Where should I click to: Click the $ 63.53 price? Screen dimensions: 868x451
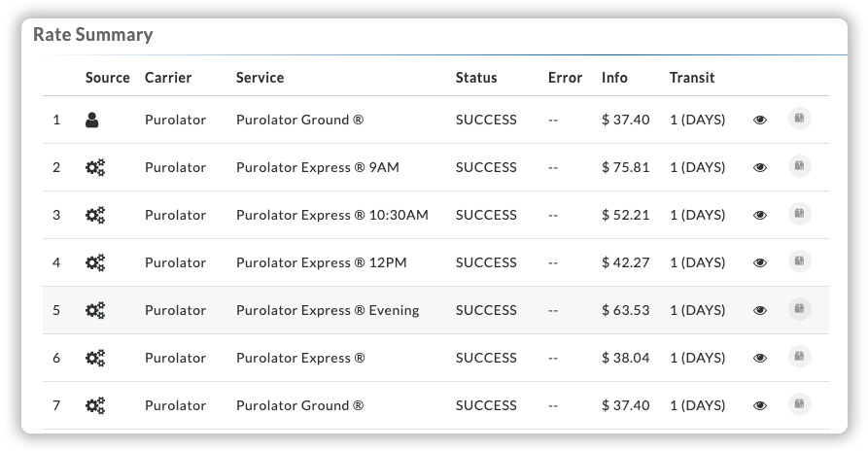coord(626,310)
